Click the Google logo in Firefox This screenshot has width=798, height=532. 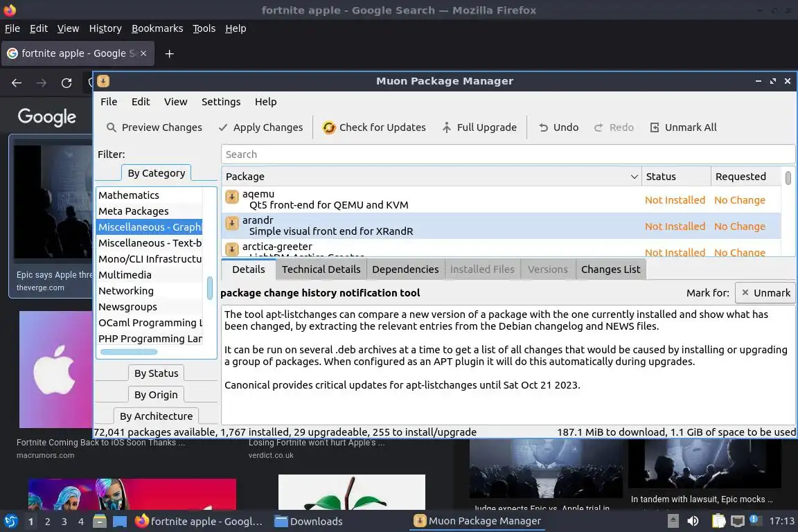point(47,116)
